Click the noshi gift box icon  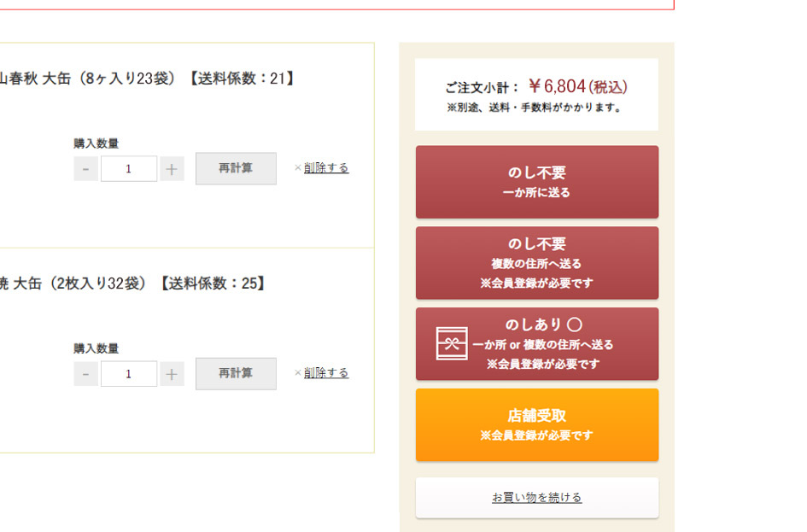(x=452, y=343)
